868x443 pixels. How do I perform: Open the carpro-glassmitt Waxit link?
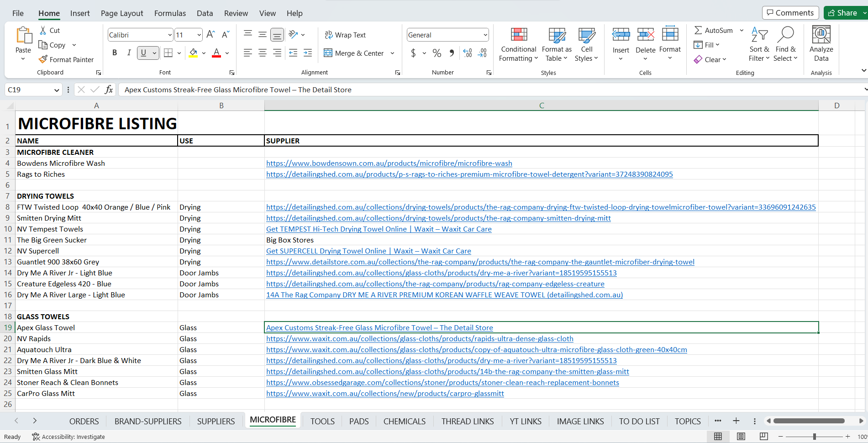(385, 393)
